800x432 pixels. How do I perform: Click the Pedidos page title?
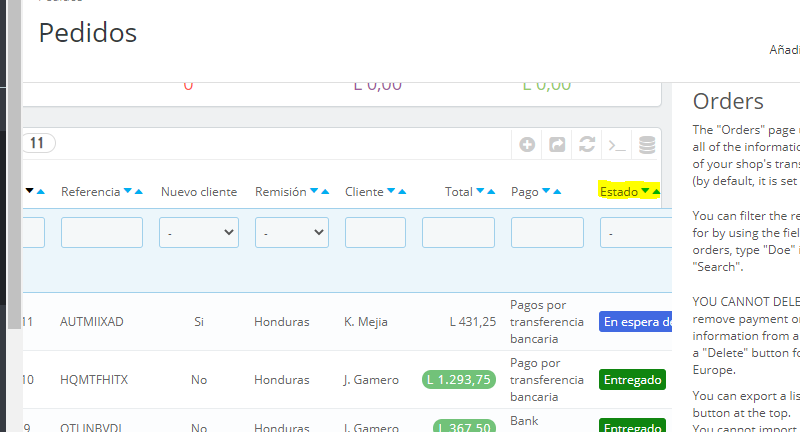tap(88, 33)
